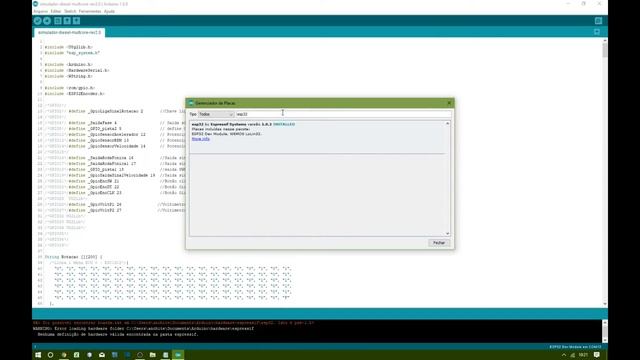Click the Verify sketch checkmark icon

[x=38, y=21]
